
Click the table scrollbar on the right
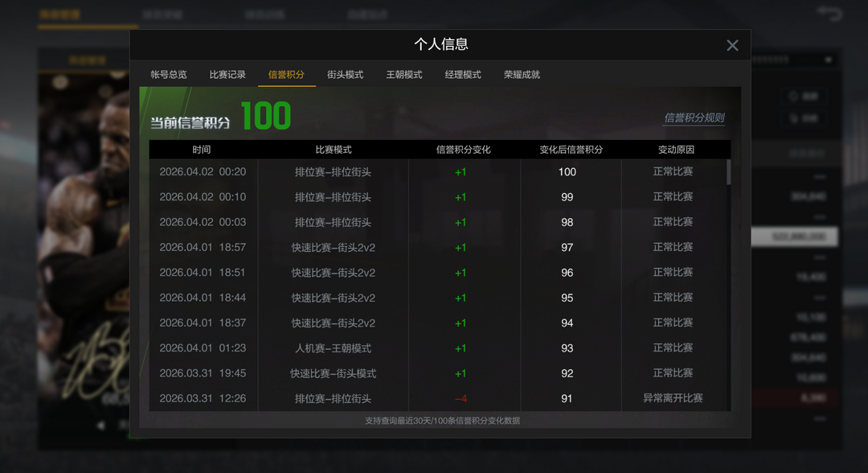(730, 173)
